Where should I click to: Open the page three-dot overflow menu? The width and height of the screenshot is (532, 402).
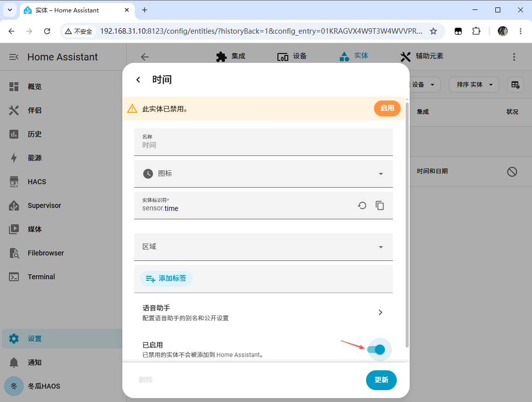pyautogui.click(x=514, y=56)
